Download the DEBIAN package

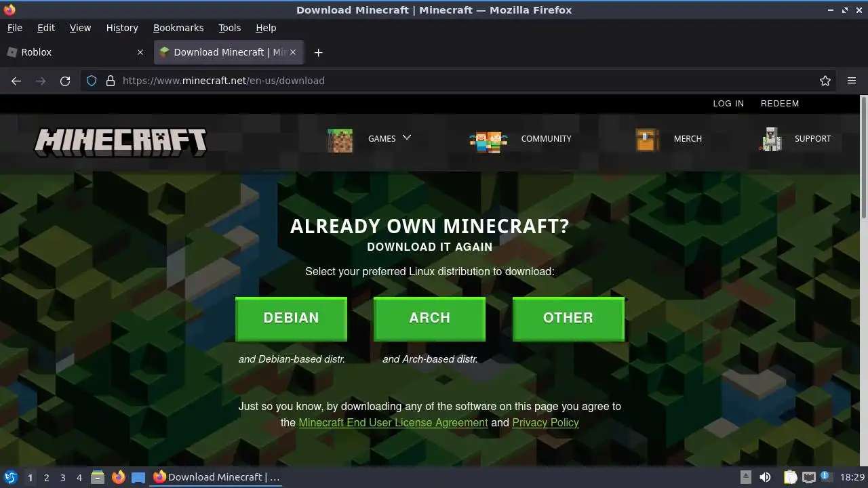tap(291, 319)
